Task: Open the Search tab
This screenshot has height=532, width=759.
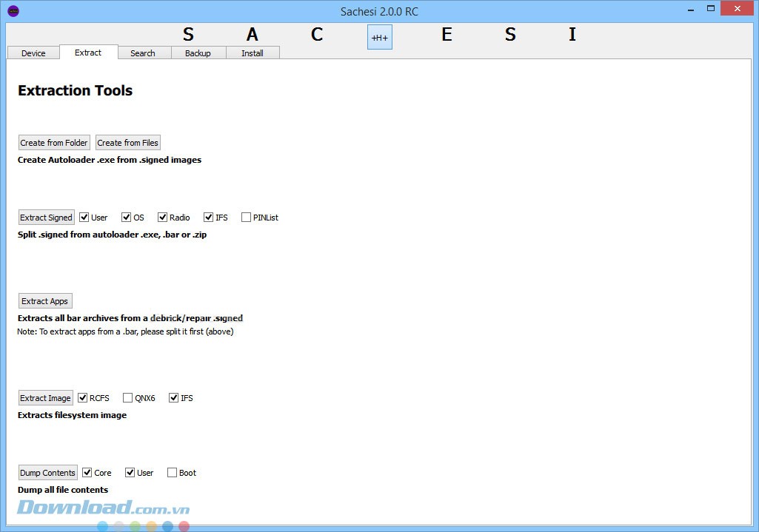Action: [x=143, y=53]
